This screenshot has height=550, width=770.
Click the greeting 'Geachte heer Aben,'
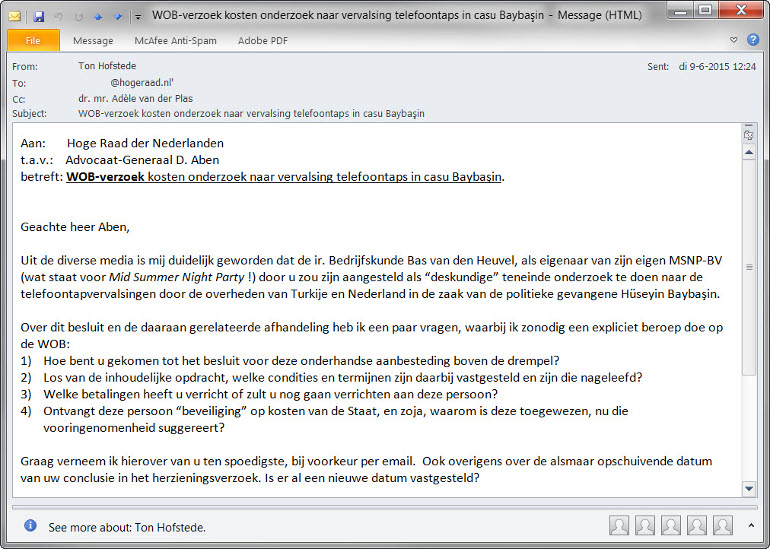click(x=75, y=227)
